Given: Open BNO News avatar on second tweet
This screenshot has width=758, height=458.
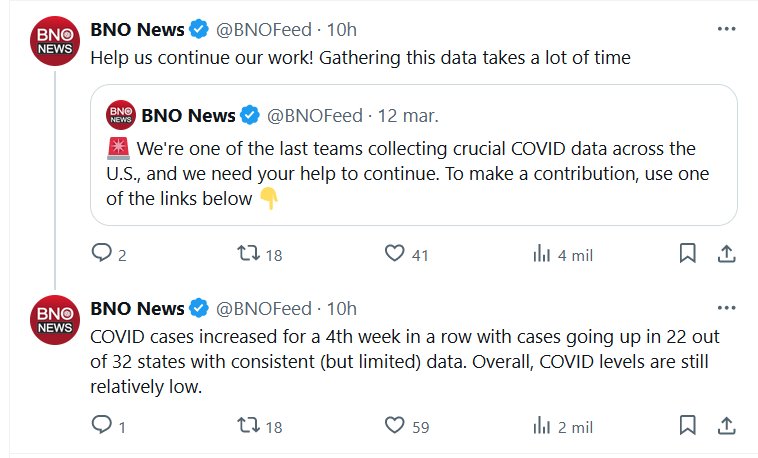Looking at the screenshot, I should [x=54, y=320].
